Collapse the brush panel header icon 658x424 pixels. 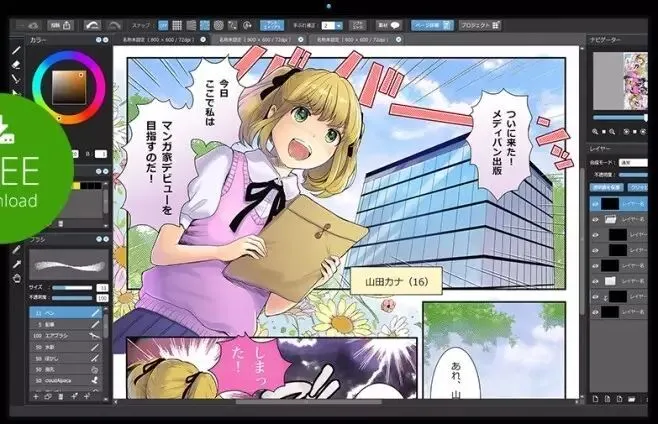pyautogui.click(x=99, y=239)
